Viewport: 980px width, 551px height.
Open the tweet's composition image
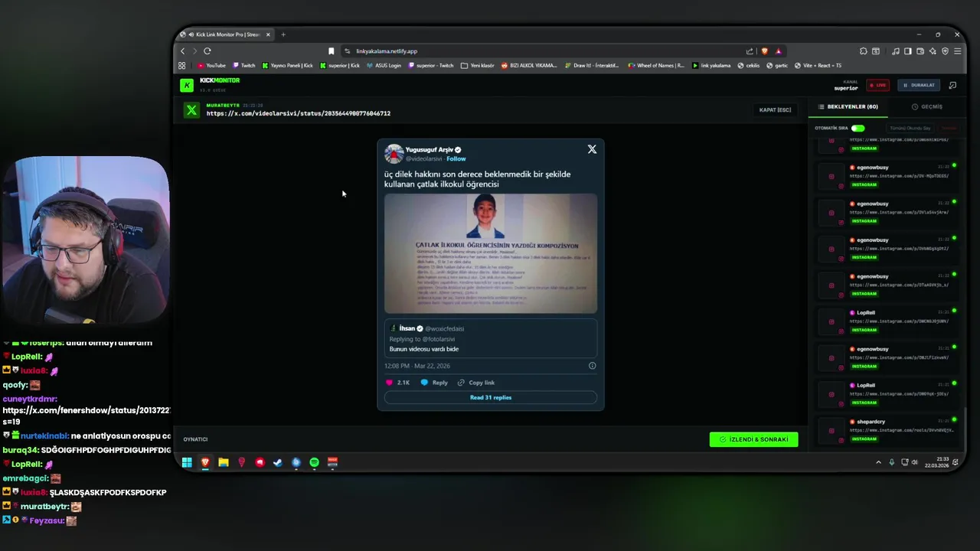pos(491,253)
